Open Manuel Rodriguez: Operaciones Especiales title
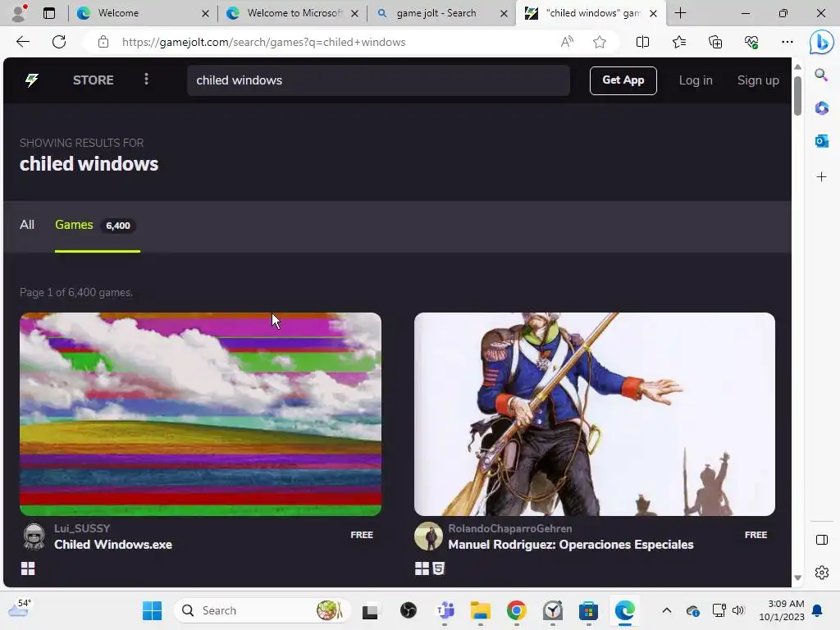 [x=571, y=545]
